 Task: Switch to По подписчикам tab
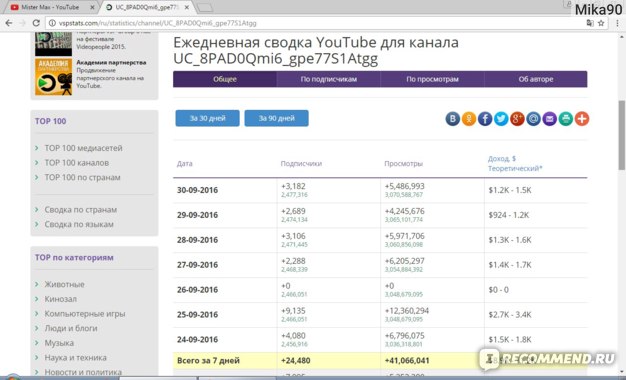point(329,79)
